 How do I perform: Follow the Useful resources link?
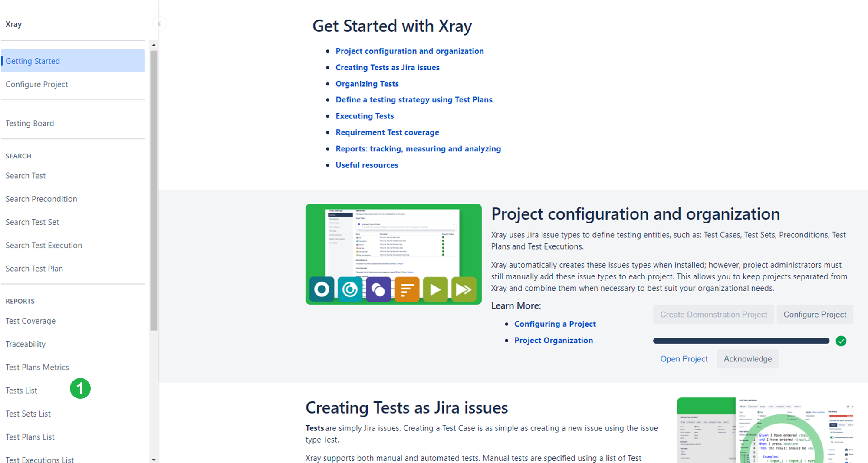coord(367,165)
